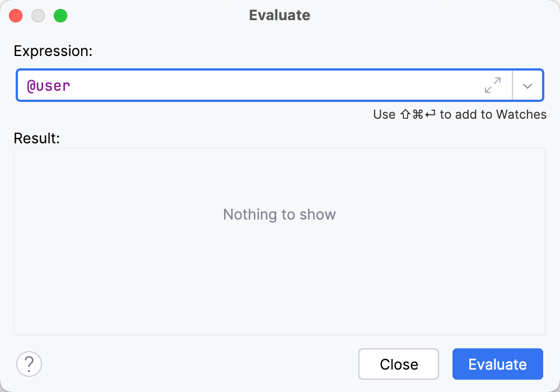Select the Result: label
This screenshot has width=560, height=392.
click(36, 138)
